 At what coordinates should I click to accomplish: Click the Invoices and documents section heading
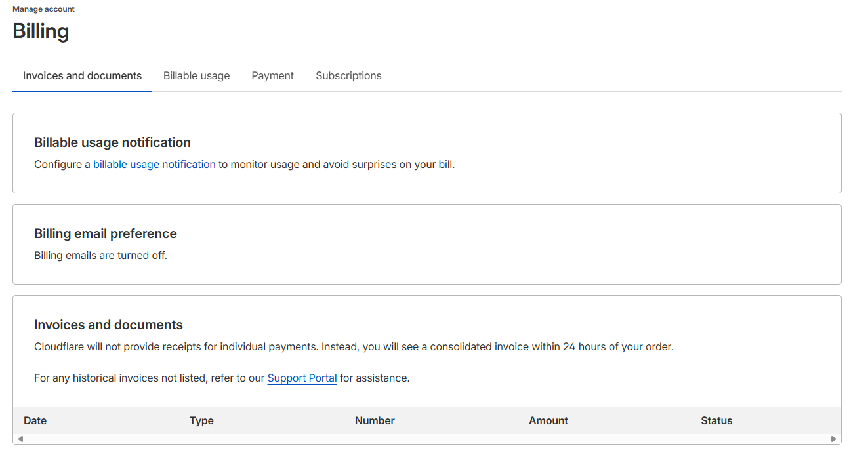tap(108, 325)
